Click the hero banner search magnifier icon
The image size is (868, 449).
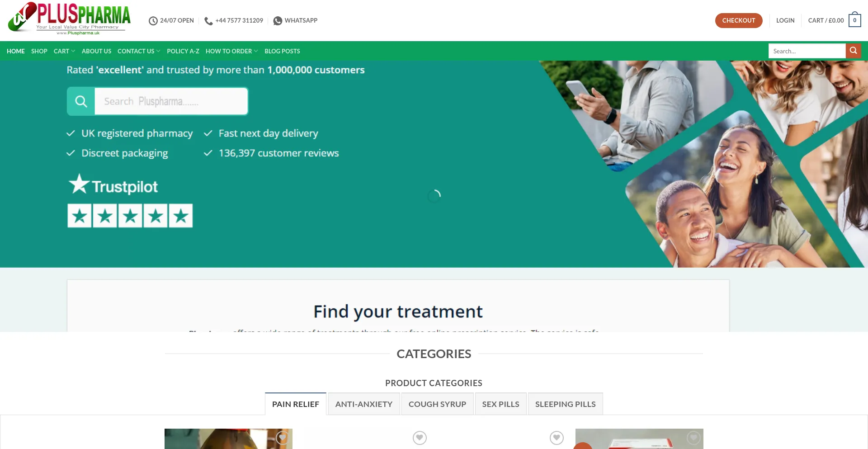pos(81,101)
